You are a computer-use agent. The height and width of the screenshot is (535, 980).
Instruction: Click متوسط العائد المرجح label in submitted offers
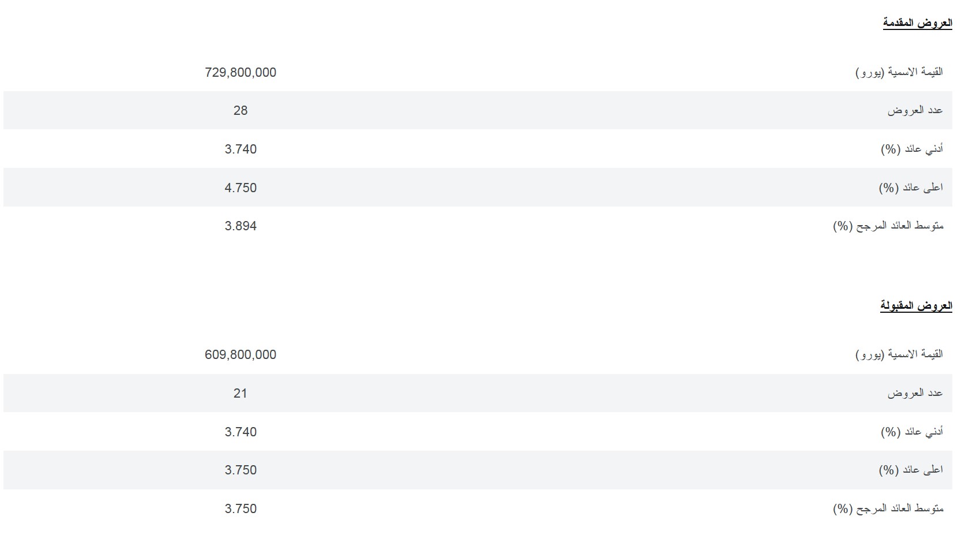[888, 226]
